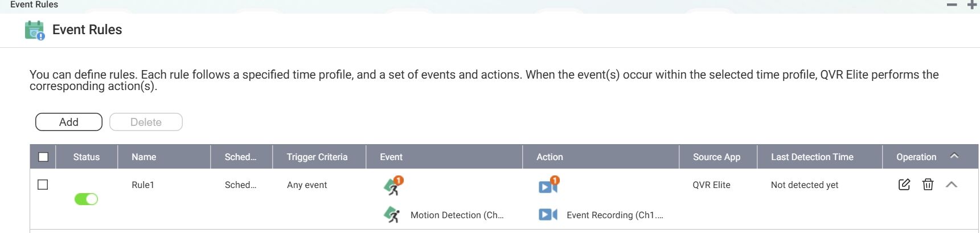Select the Motion Detection event icon
The height and width of the screenshot is (233, 980).
[x=392, y=215]
